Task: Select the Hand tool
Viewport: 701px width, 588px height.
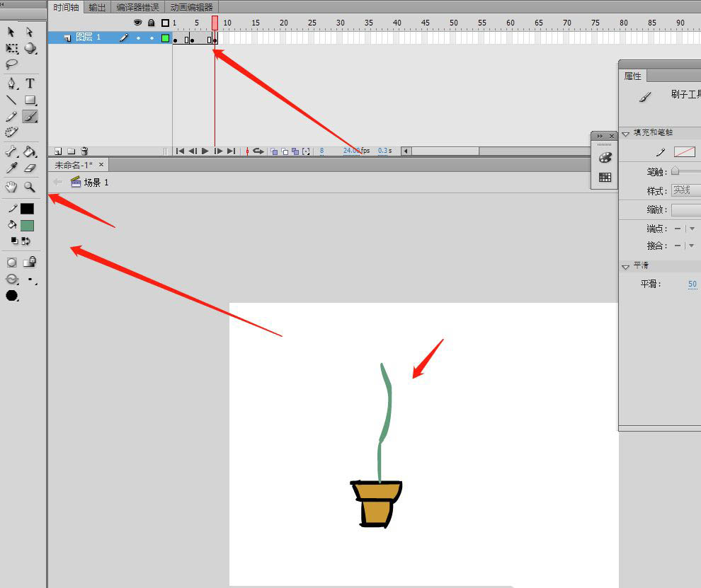Action: click(11, 187)
